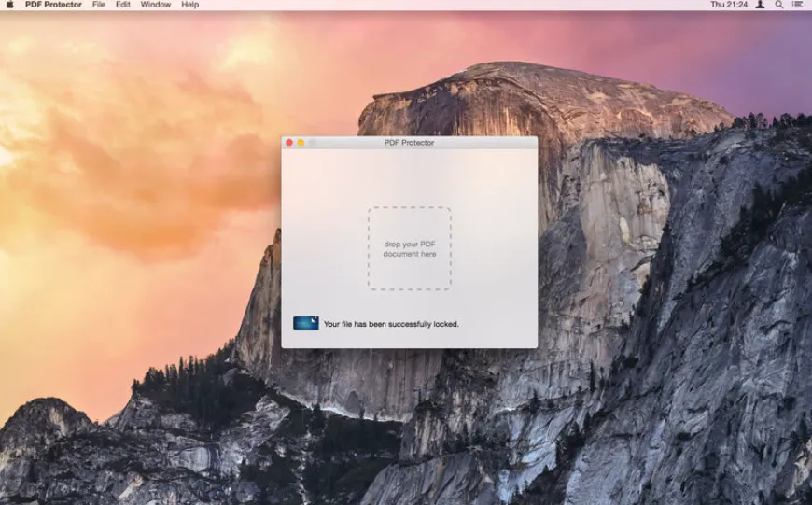
Task: Open Spotlight search magnifier icon
Action: click(778, 5)
